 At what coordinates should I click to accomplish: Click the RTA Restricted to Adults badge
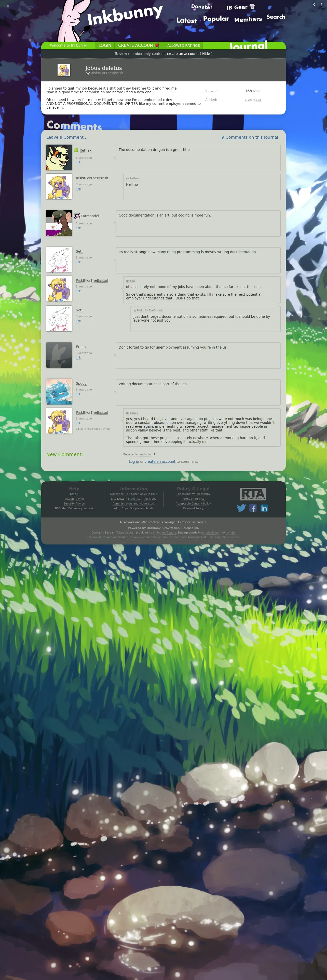(x=253, y=494)
